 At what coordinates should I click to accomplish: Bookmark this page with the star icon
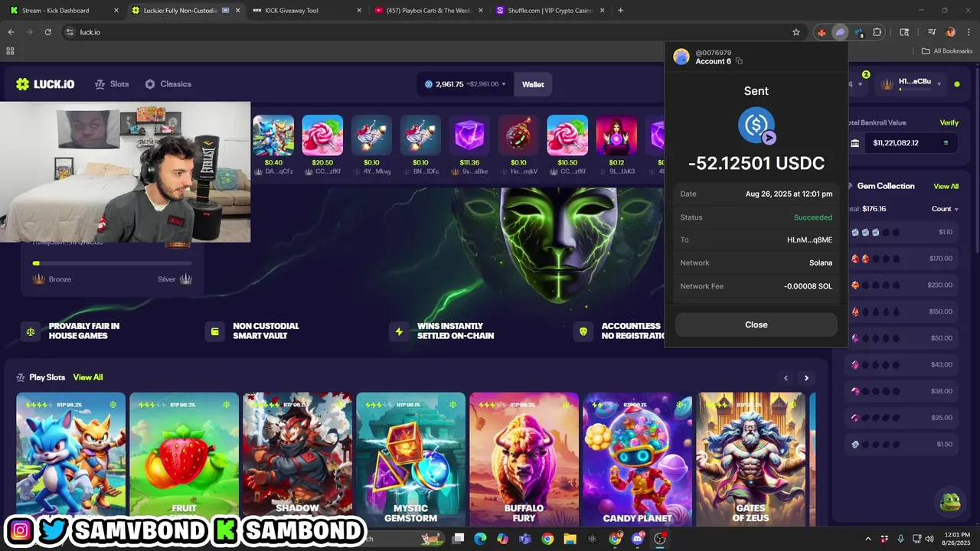click(796, 32)
